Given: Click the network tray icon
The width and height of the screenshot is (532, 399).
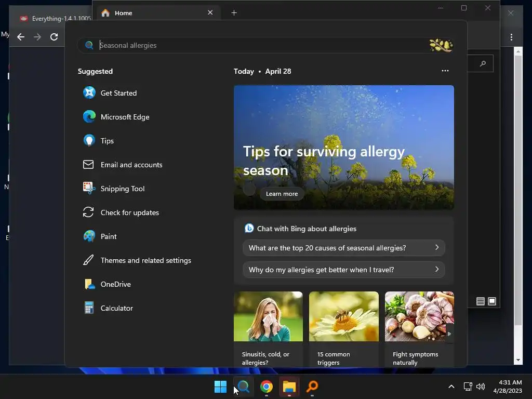Looking at the screenshot, I should tap(468, 387).
